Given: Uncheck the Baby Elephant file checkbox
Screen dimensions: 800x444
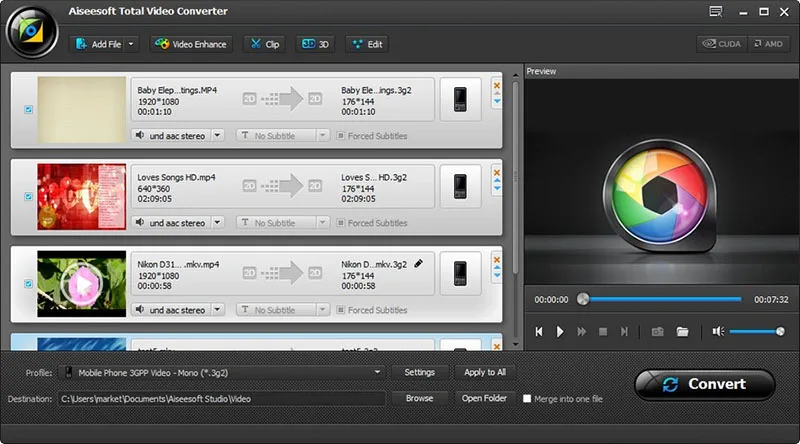Looking at the screenshot, I should click(29, 109).
